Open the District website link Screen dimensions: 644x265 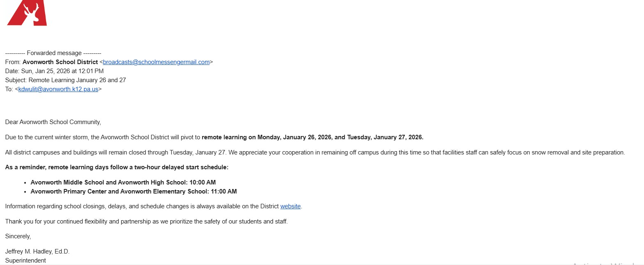click(290, 206)
